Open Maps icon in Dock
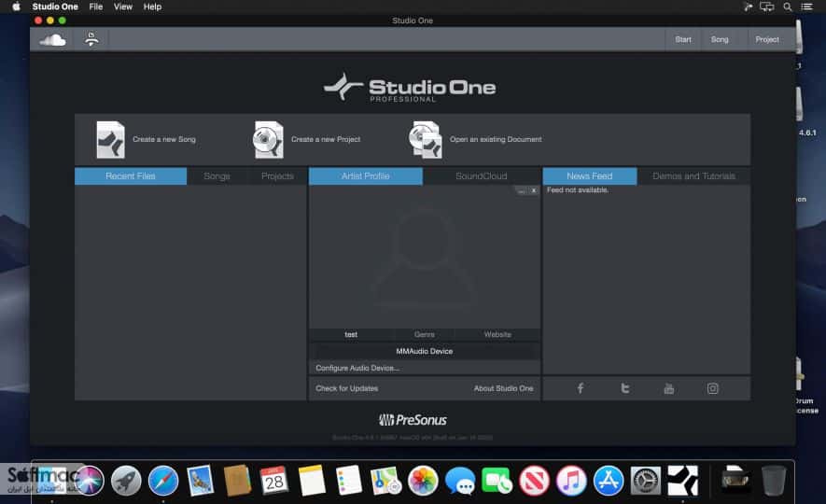 [x=385, y=481]
